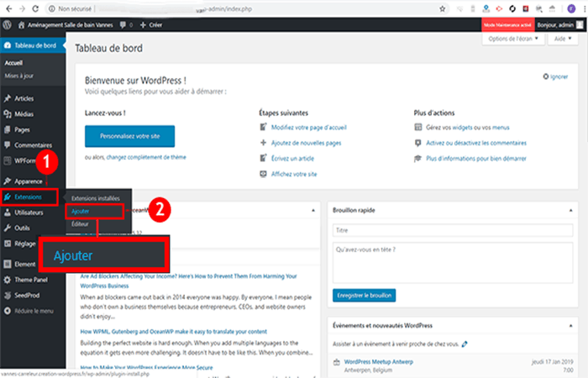Expand the Aide help dropdown
588x378 pixels.
(x=563, y=39)
